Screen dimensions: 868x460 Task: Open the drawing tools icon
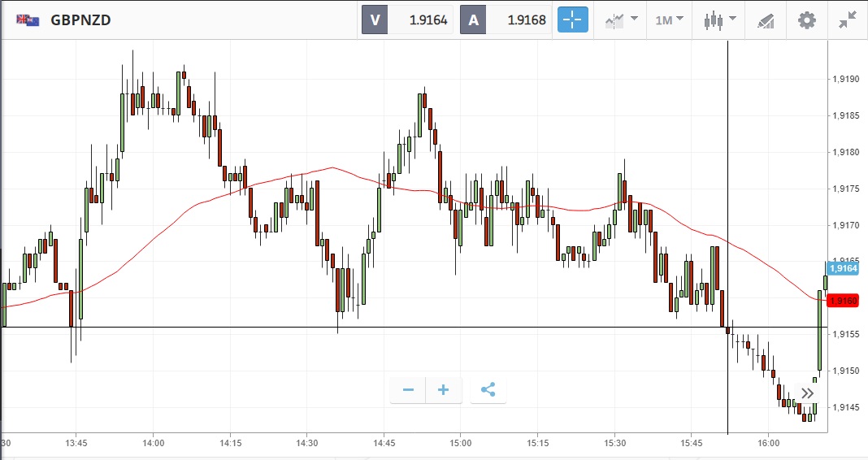coord(766,21)
